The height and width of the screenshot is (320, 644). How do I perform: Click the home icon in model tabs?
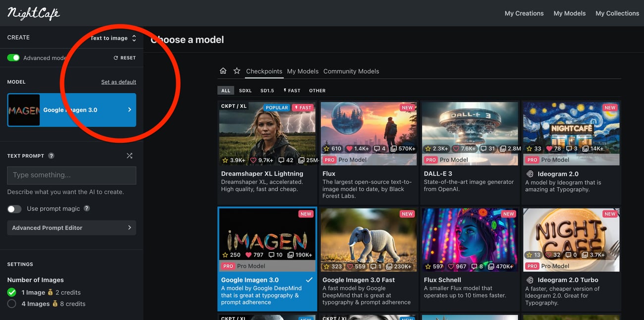(223, 71)
